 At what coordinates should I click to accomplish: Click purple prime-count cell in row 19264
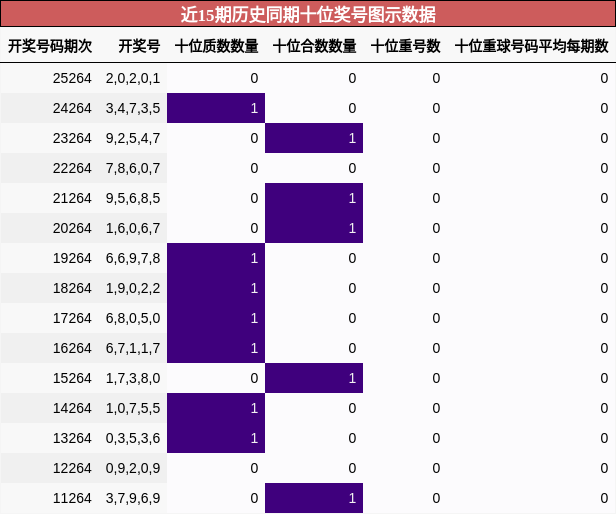pos(216,258)
